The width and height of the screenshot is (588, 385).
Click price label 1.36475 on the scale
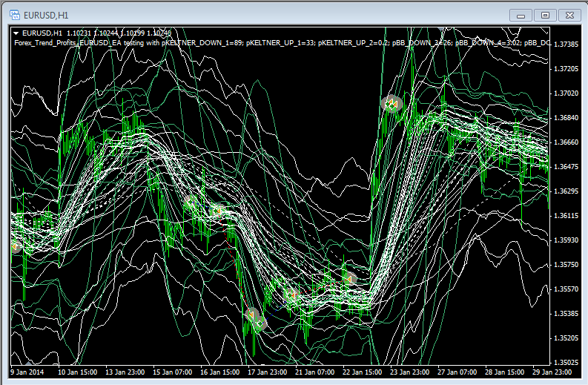[566, 167]
